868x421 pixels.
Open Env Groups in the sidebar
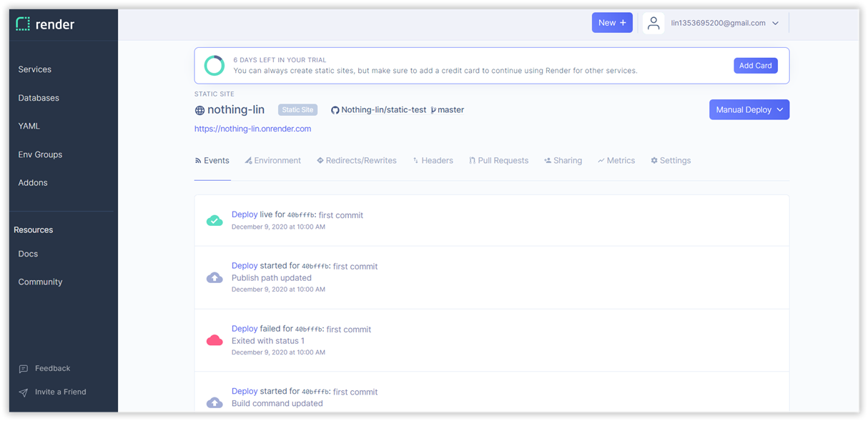click(40, 154)
